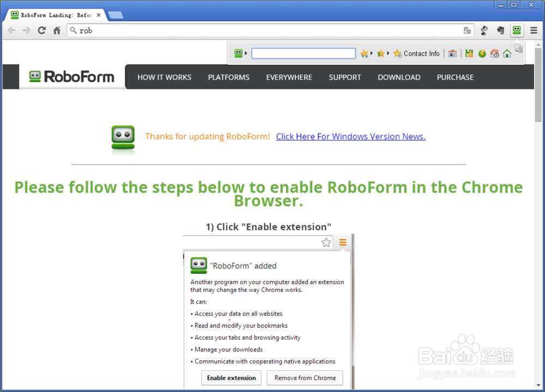The height and width of the screenshot is (392, 545).
Task: Click the sync clock icon in RoboForm toolbar
Action: point(494,53)
